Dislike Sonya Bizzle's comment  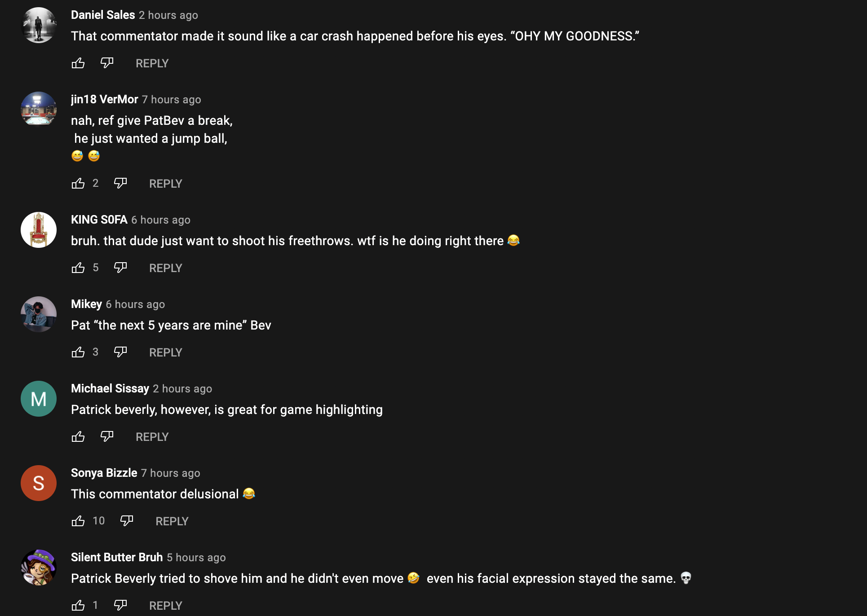[127, 521]
